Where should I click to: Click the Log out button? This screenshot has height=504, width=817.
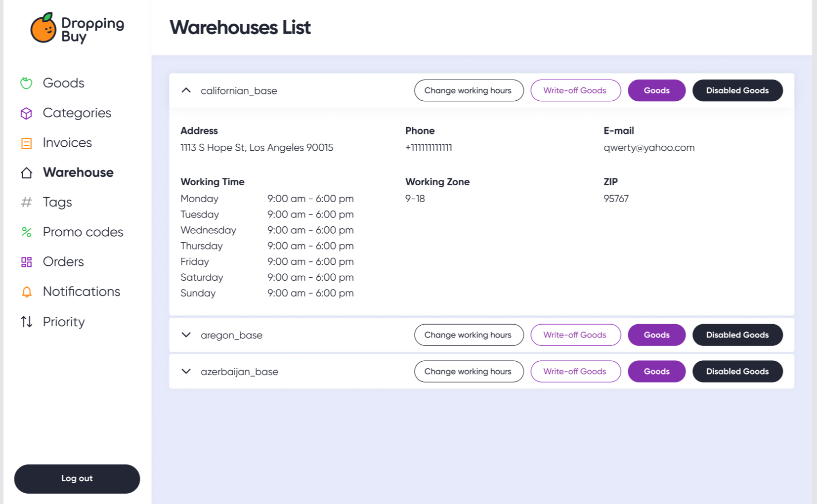coord(77,479)
